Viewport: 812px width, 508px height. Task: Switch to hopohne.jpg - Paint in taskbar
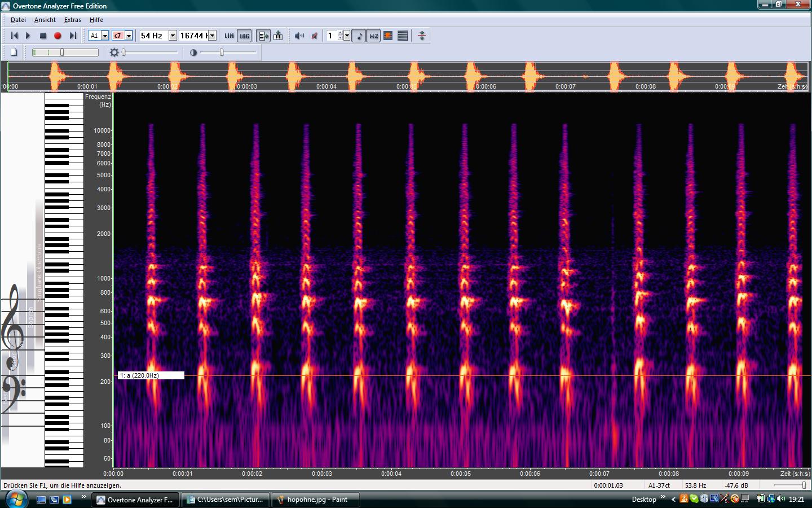pyautogui.click(x=316, y=500)
